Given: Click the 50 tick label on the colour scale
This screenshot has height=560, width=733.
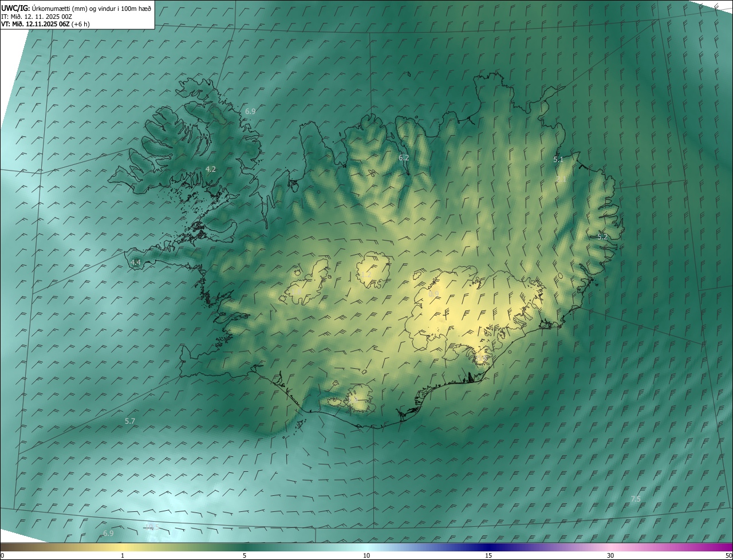Looking at the screenshot, I should click(x=728, y=555).
